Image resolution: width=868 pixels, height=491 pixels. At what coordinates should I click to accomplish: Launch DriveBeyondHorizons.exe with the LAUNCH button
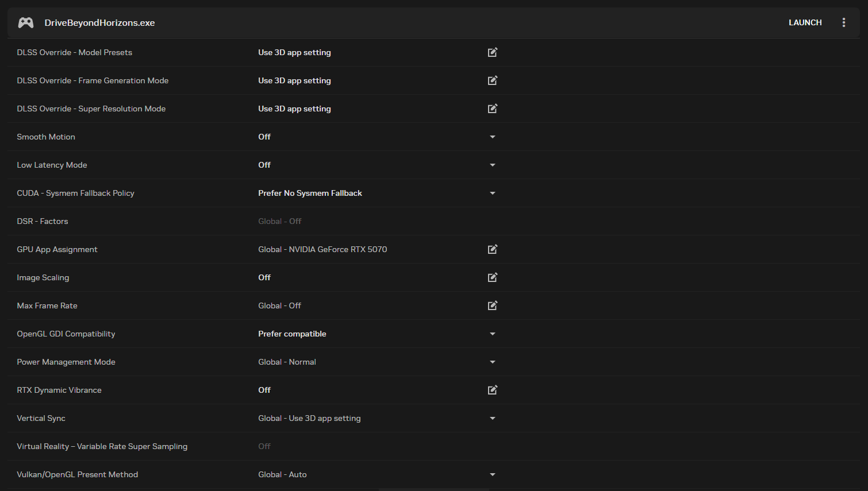pos(805,22)
